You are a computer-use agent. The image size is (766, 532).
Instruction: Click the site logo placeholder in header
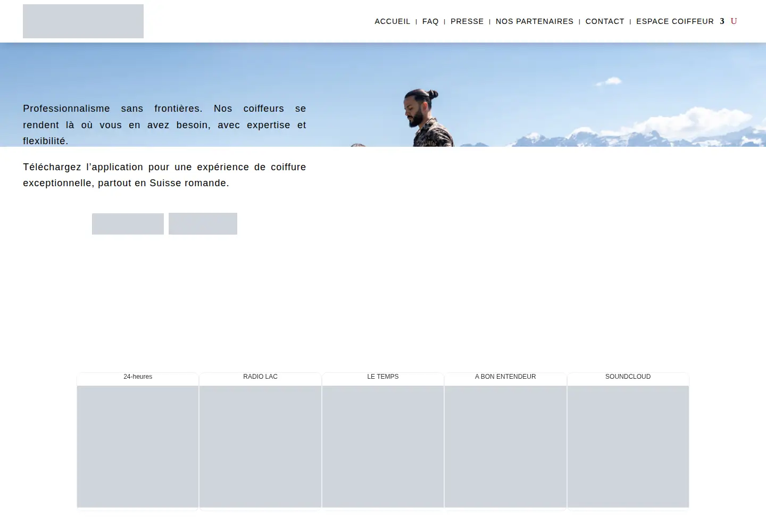(83, 21)
